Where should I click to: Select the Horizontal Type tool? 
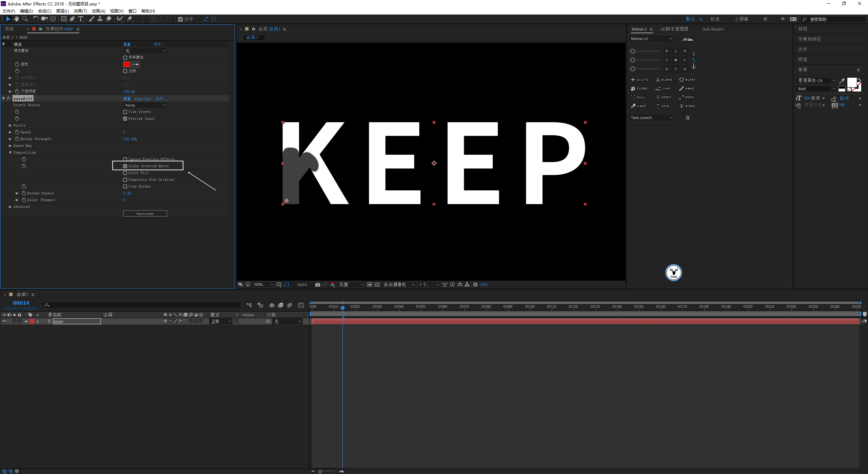coord(81,19)
